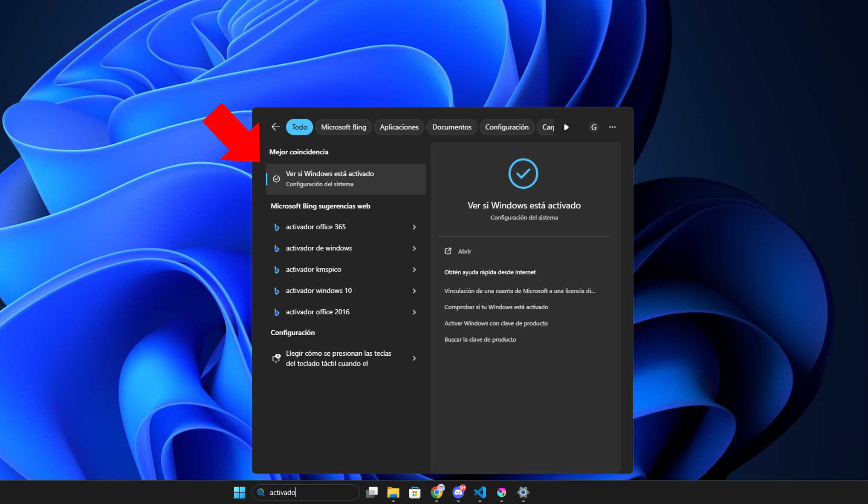Launch Visual Studio Code from the taskbar
The width and height of the screenshot is (868, 504).
click(x=480, y=492)
